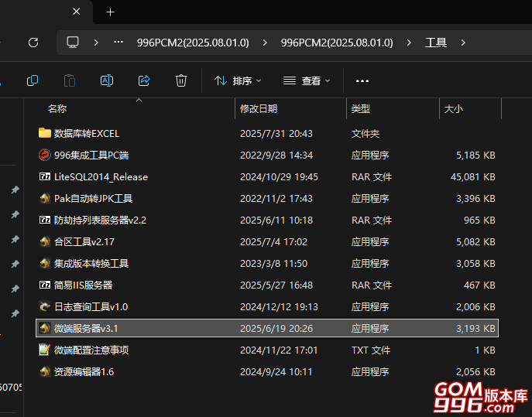The height and width of the screenshot is (417, 532).
Task: Click the refresh icon in navigation bar
Action: click(33, 43)
